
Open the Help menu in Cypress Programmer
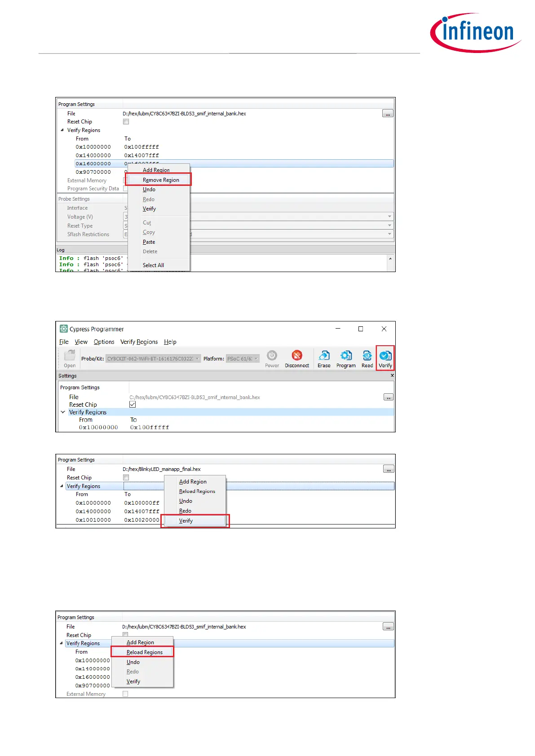(x=170, y=342)
